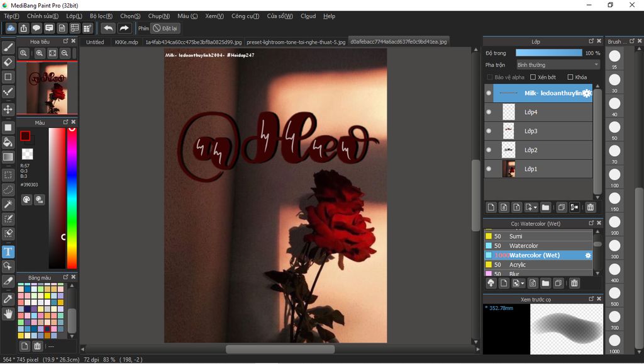The height and width of the screenshot is (364, 644).
Task: Download a brush from cloud icon
Action: [491, 283]
